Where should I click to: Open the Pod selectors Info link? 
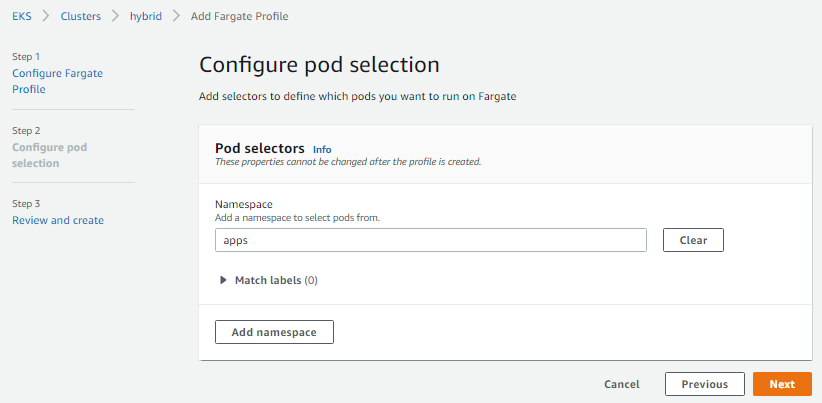pyautogui.click(x=322, y=149)
